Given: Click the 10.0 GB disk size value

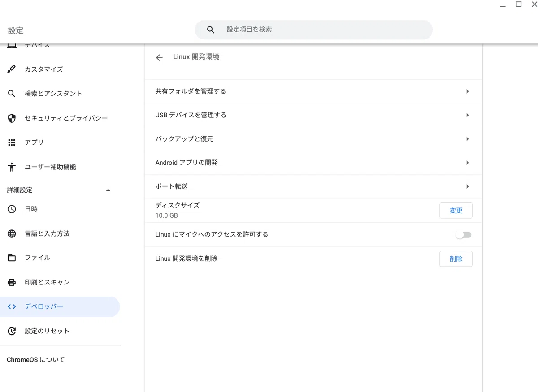Looking at the screenshot, I should (167, 215).
